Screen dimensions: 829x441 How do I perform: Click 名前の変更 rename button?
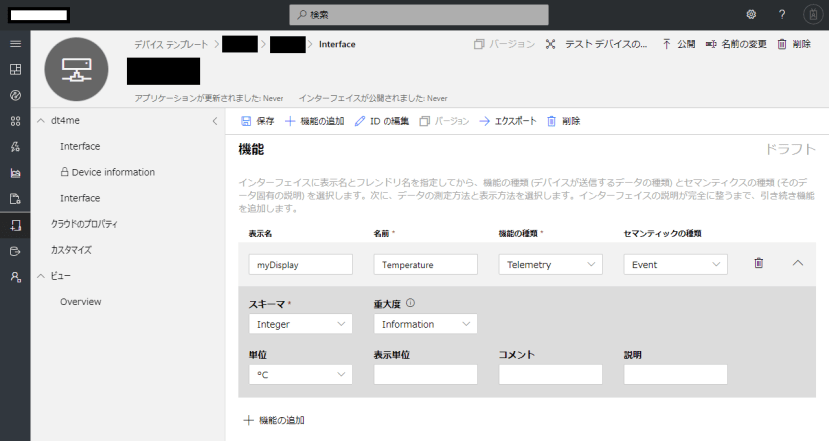click(736, 44)
